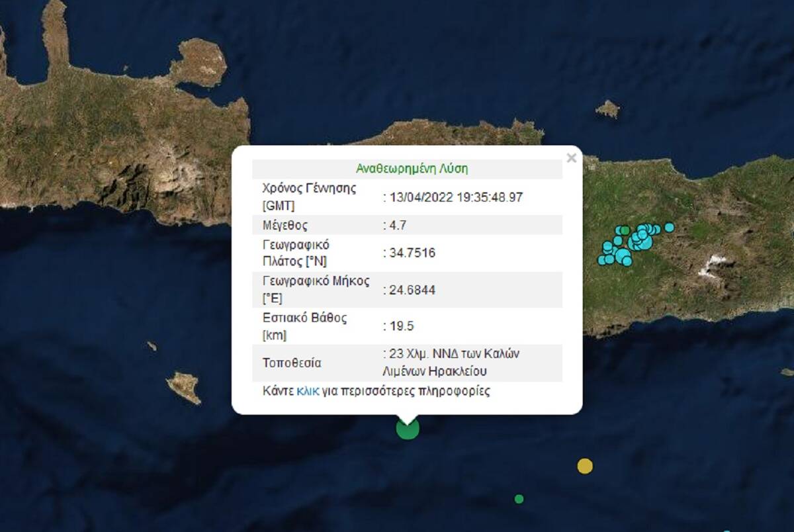Click the isolated cyan marker right of cluster
The width and height of the screenshot is (794, 532).
[669, 228]
